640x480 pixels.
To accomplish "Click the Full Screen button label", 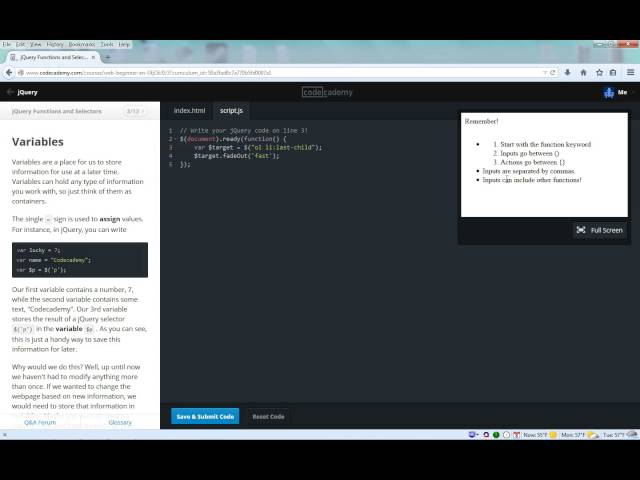I will coord(607,231).
